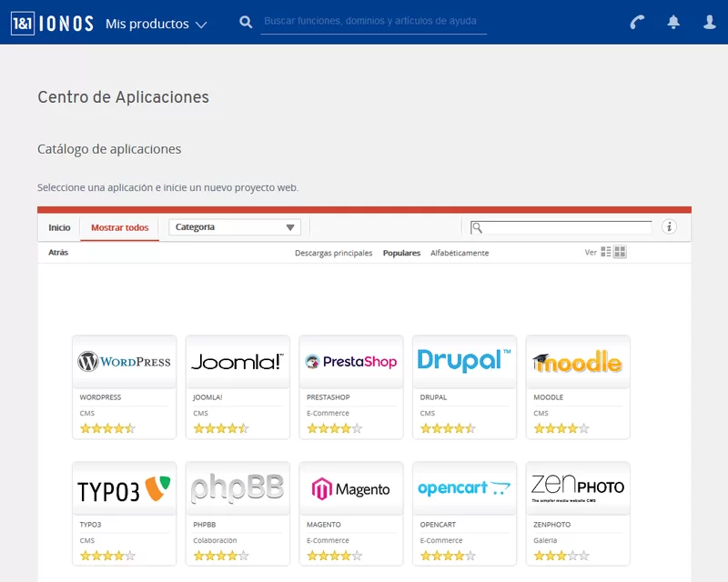Click Galería category under ZenPhoto
The width and height of the screenshot is (728, 582).
pyautogui.click(x=545, y=540)
